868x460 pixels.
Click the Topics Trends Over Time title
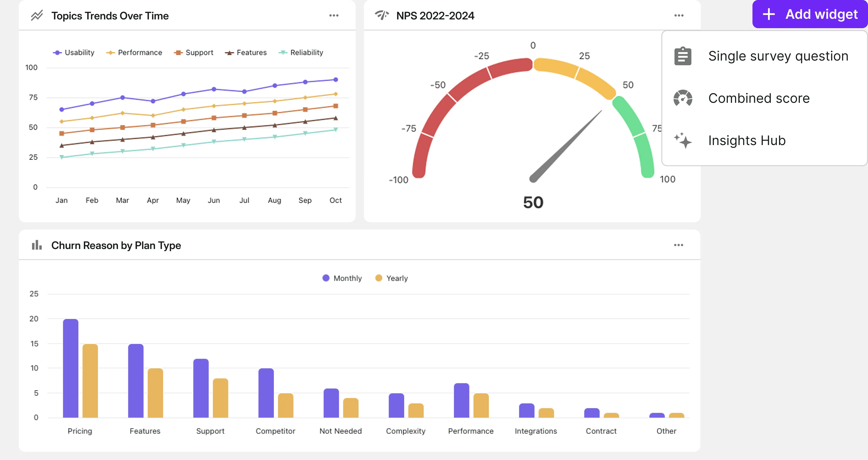[x=110, y=16]
